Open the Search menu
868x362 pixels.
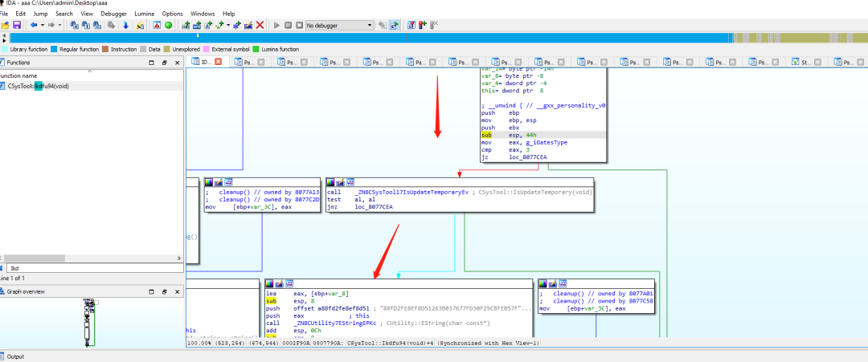click(x=64, y=14)
